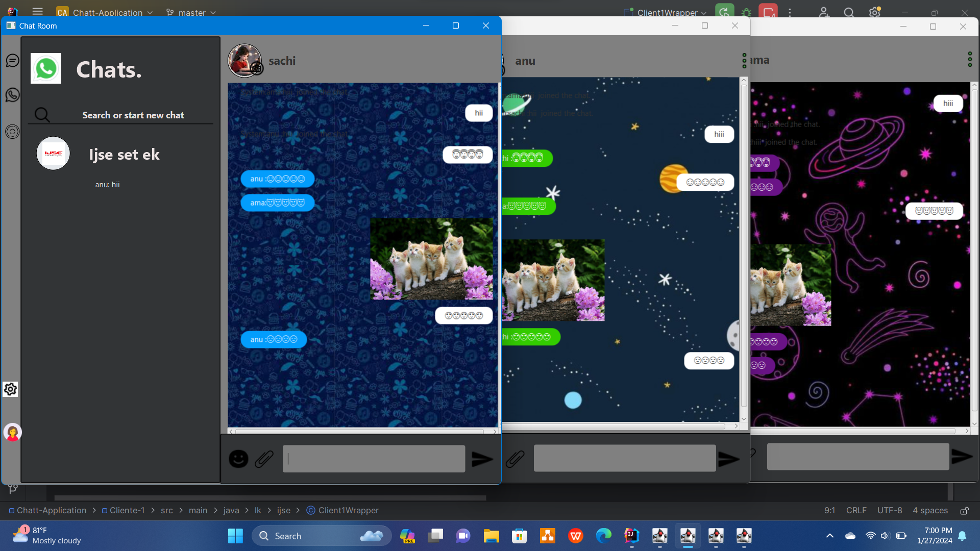This screenshot has height=551, width=980.
Task: Click paperclip attachment icon in anu window
Action: [x=515, y=459]
